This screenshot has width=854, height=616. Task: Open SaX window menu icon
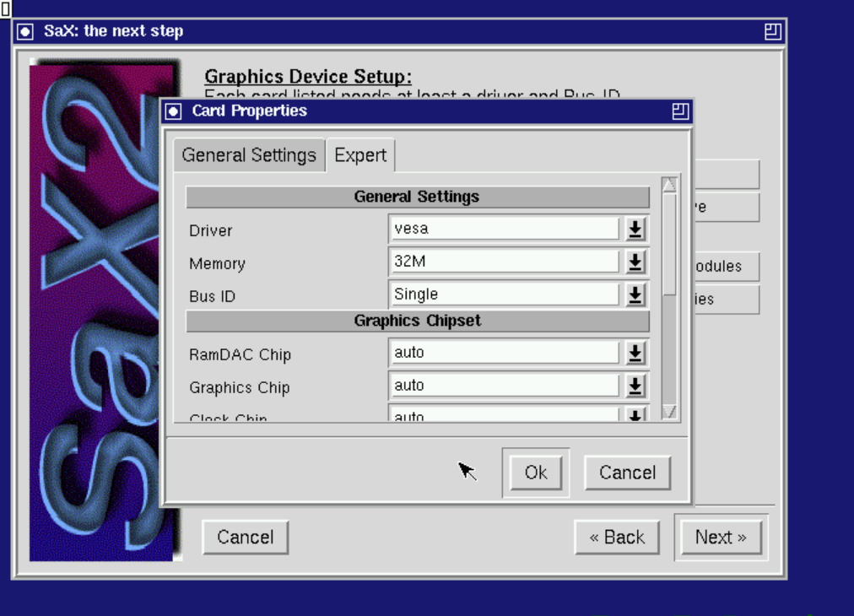pos(25,31)
